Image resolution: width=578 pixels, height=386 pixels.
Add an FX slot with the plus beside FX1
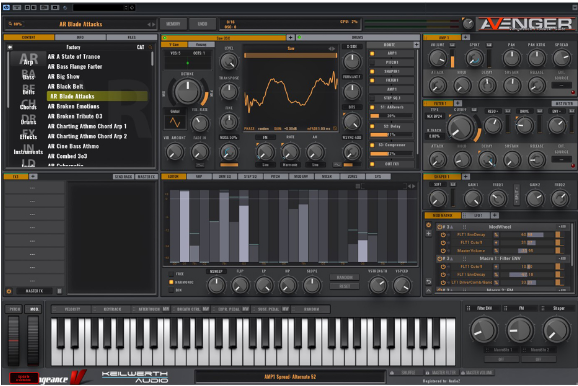pos(33,177)
